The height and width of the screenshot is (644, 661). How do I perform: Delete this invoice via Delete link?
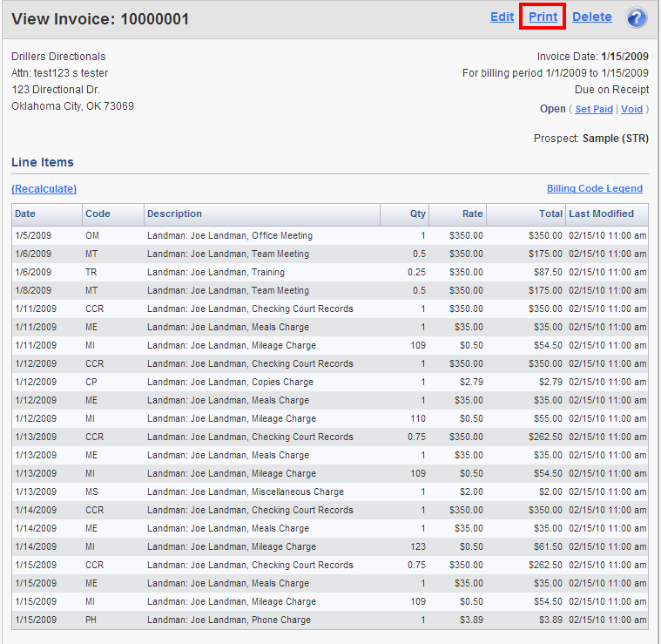click(x=591, y=17)
